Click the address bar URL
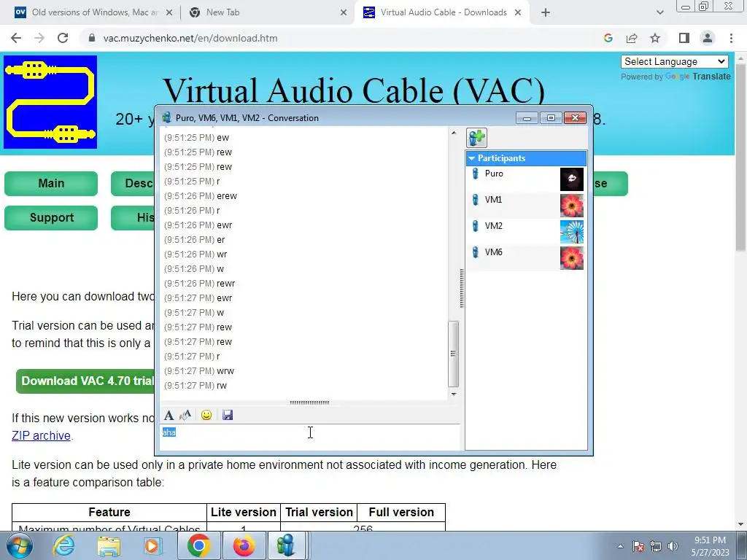Screen dimensions: 747x560 click(x=190, y=38)
